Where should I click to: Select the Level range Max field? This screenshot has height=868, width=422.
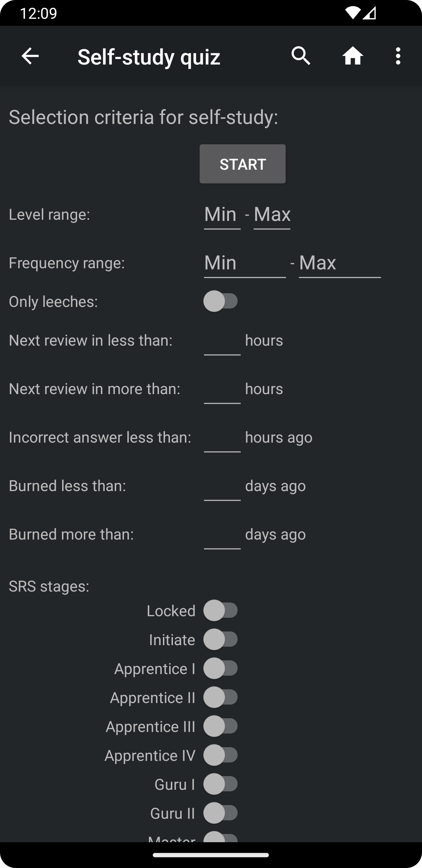click(272, 215)
